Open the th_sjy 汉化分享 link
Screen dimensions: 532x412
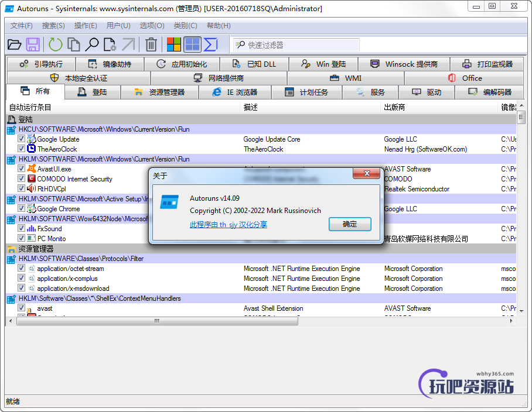click(x=229, y=224)
